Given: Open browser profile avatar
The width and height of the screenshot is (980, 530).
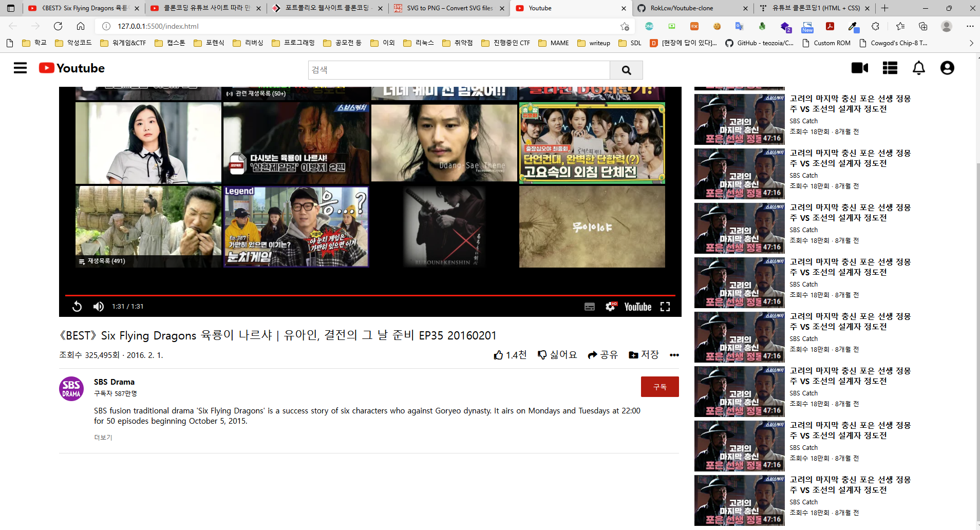Looking at the screenshot, I should [x=947, y=26].
